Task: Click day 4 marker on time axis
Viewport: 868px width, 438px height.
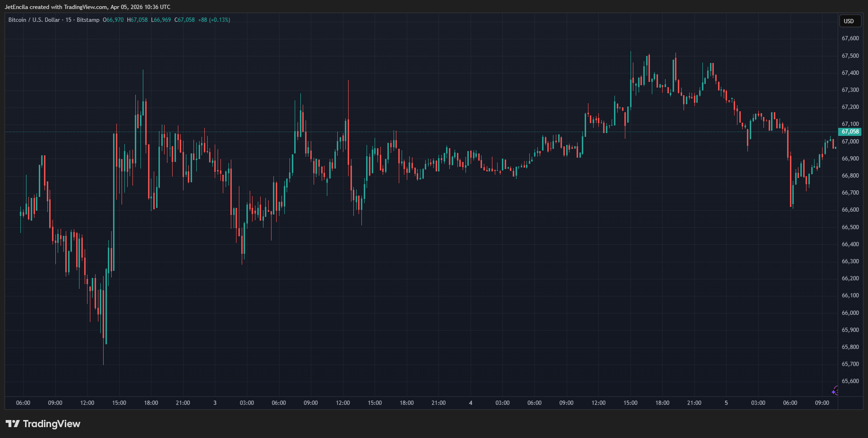Action: point(470,403)
